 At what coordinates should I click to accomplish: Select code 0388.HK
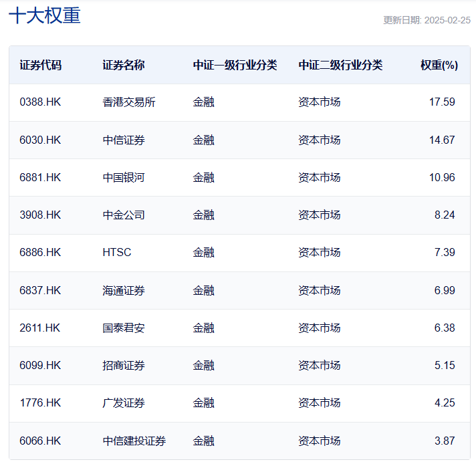pyautogui.click(x=40, y=102)
